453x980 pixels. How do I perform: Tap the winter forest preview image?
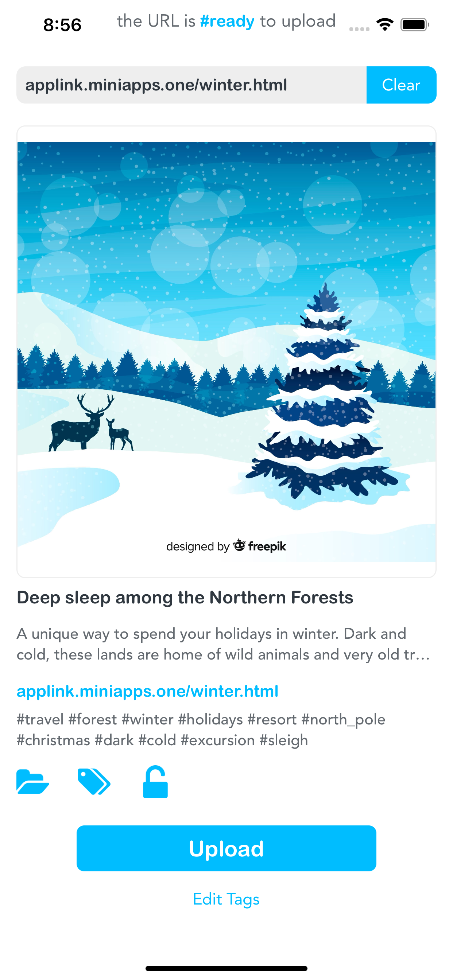[x=226, y=351]
